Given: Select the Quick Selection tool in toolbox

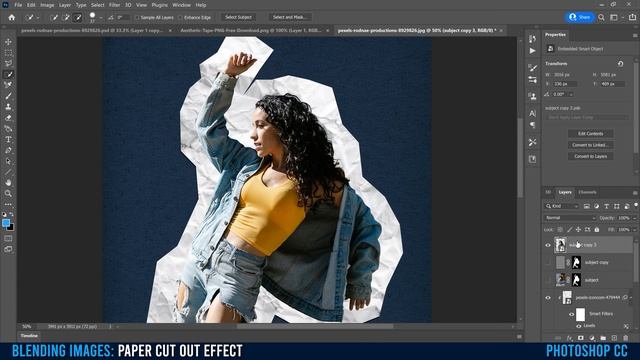Looking at the screenshot, I should [8, 74].
